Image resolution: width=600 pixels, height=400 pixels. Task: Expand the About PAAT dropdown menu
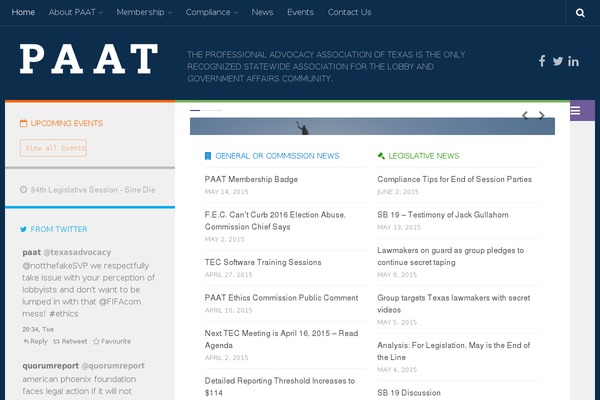75,12
